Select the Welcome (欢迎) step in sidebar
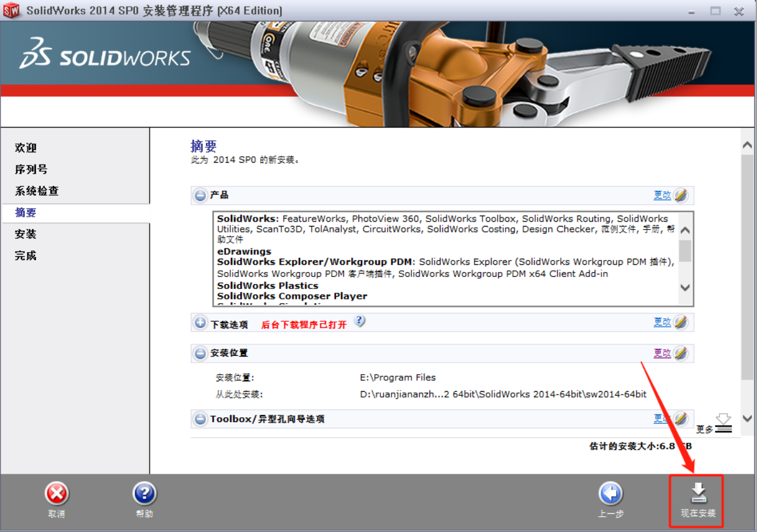The image size is (757, 532). pyautogui.click(x=26, y=148)
